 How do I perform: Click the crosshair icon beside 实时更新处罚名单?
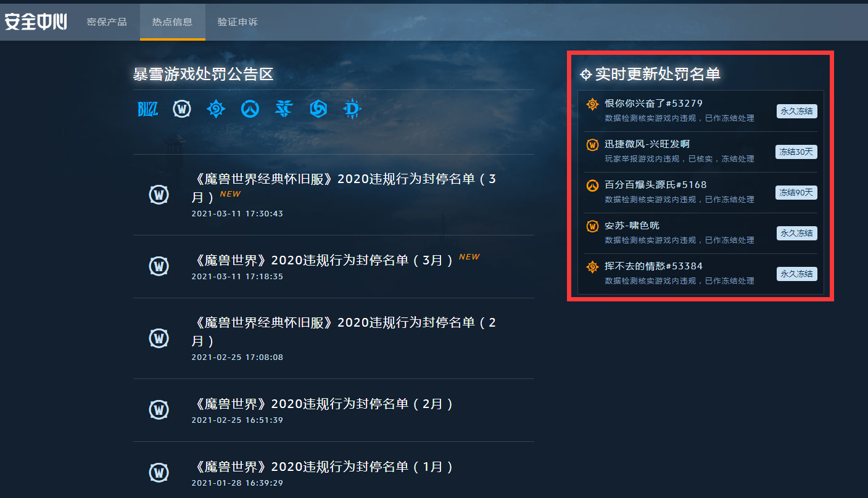585,75
